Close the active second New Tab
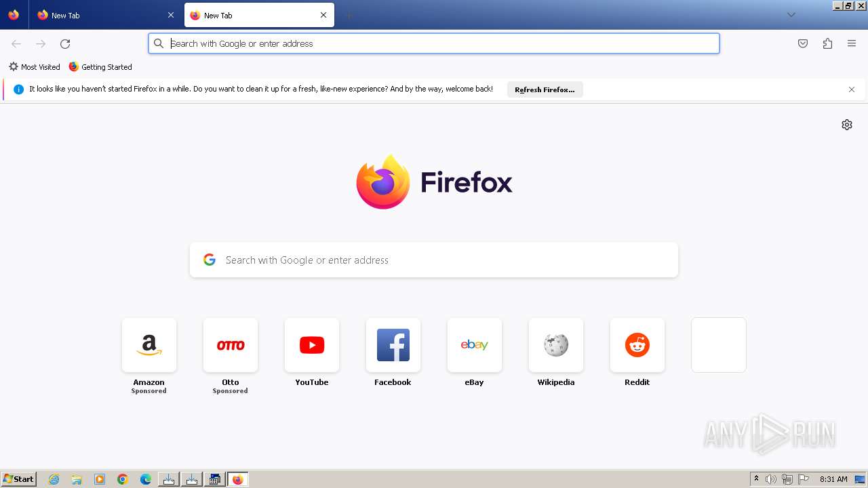The height and width of the screenshot is (488, 868). [x=323, y=15]
